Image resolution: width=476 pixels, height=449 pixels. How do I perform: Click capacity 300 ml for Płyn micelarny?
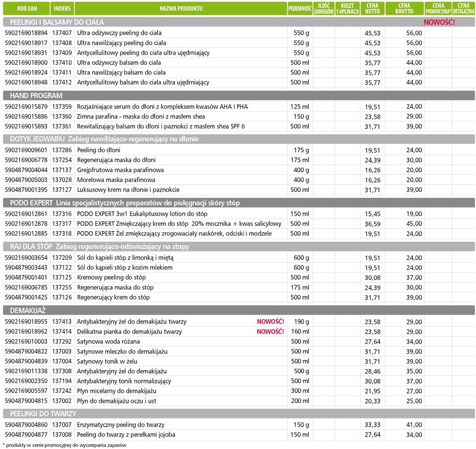pyautogui.click(x=300, y=391)
